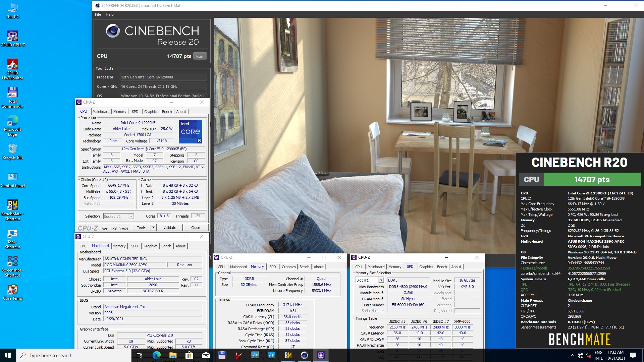Viewport: 644px width, 362px height.
Task: Open Total Commander floppy taskbar icon
Action: 222,355
